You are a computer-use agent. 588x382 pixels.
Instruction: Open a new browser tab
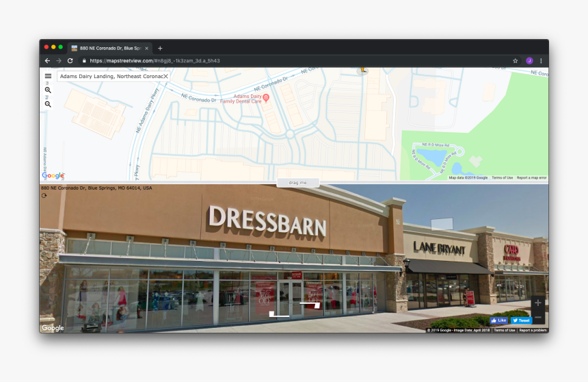160,48
